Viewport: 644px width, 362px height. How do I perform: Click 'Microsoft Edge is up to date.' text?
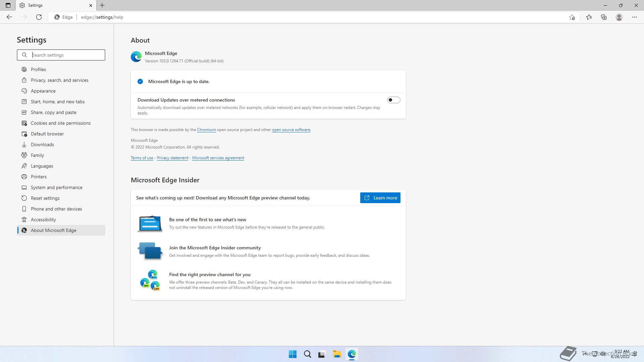pos(179,81)
